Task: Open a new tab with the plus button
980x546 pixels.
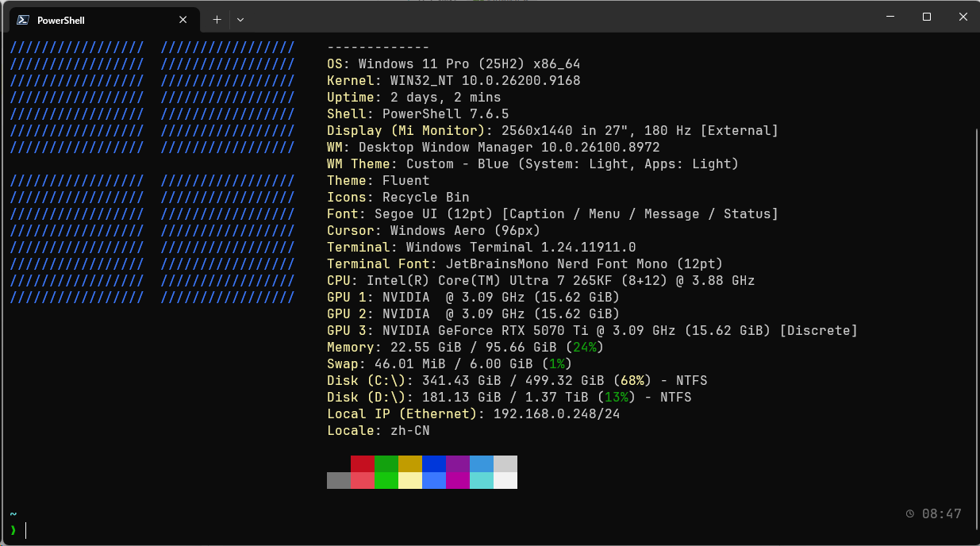Action: 217,20
